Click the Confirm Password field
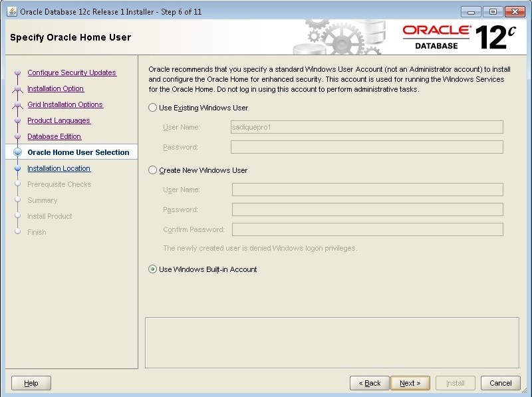 tap(368, 229)
